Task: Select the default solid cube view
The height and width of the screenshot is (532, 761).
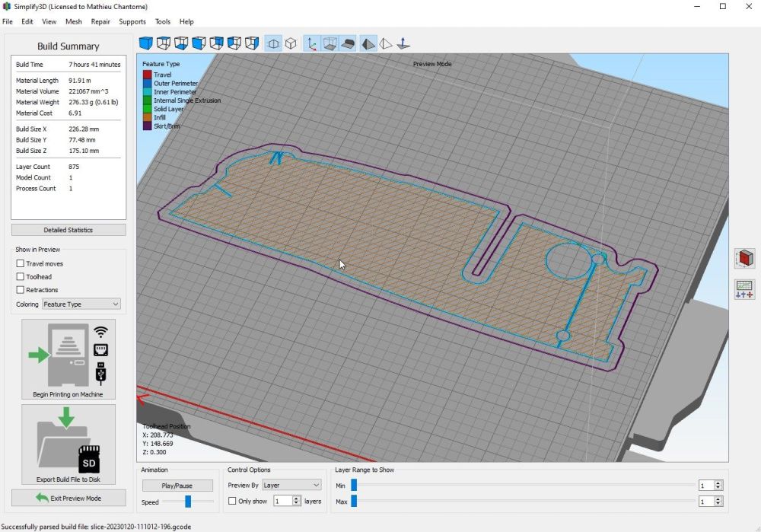Action: 145,43
